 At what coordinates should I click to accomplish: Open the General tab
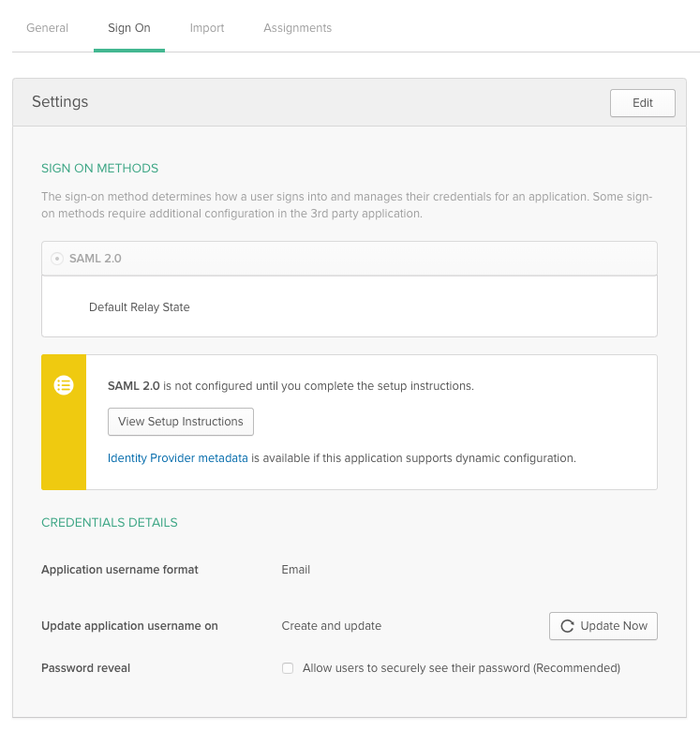(x=47, y=28)
